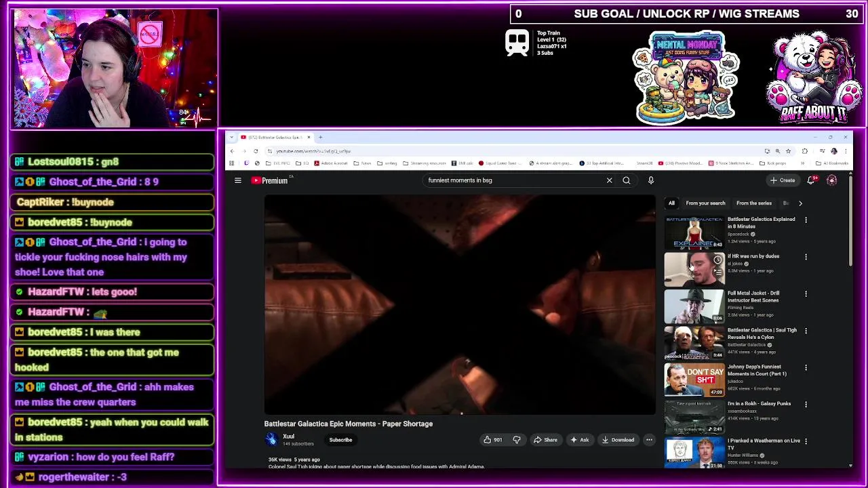Reveal more filter chips with right arrow
Viewport: 868px width, 488px height.
pos(800,203)
